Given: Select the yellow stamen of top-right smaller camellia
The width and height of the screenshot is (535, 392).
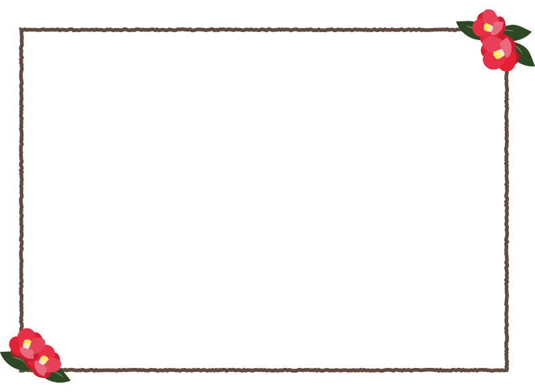Looking at the screenshot, I should (x=488, y=27).
